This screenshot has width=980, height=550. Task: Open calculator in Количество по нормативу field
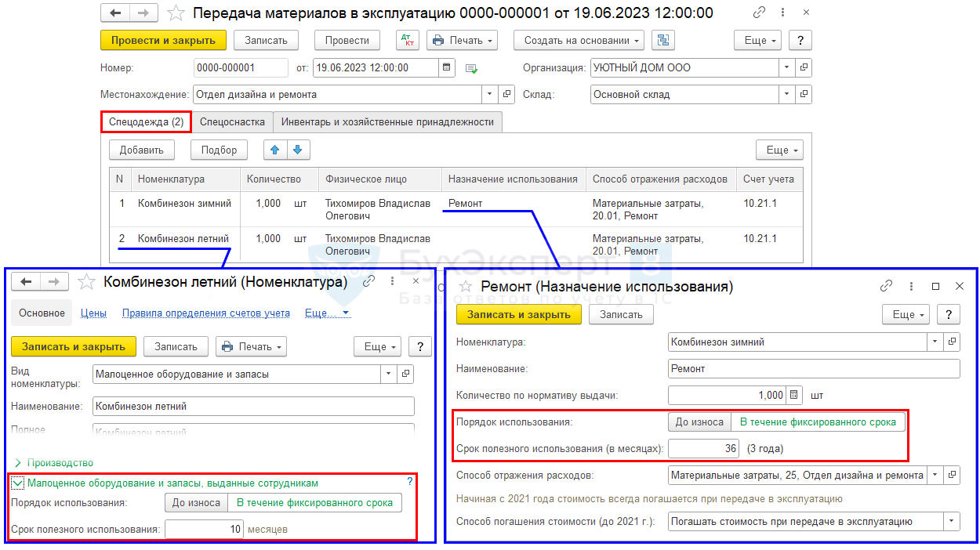(x=795, y=395)
